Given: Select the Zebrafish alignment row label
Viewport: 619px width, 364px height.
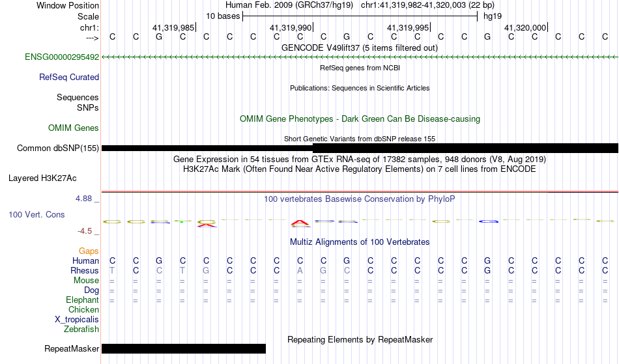Looking at the screenshot, I should (81, 329).
